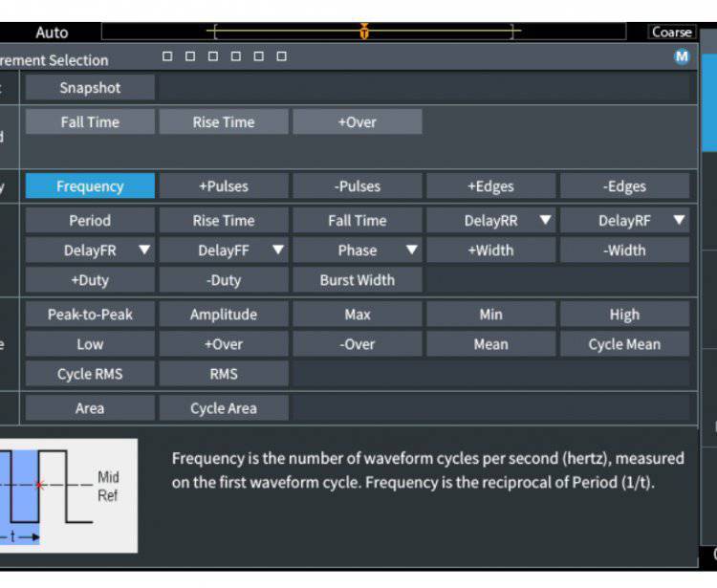
Task: Expand the DelayFR dropdown arrow
Action: (x=144, y=250)
